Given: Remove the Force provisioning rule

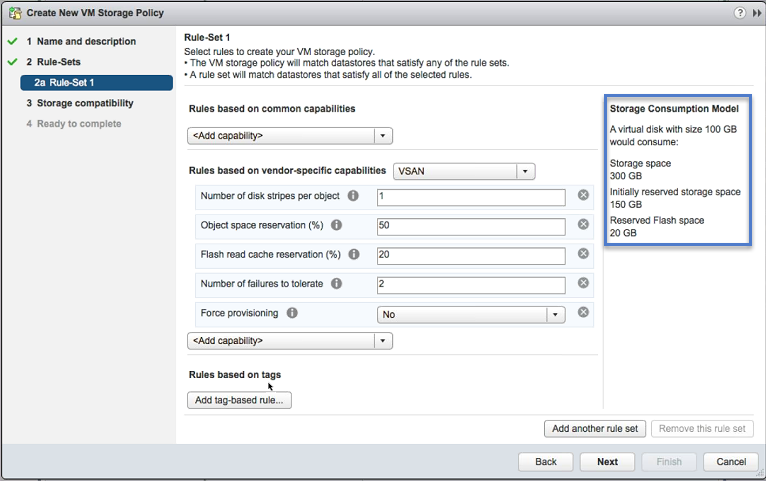Looking at the screenshot, I should 583,313.
